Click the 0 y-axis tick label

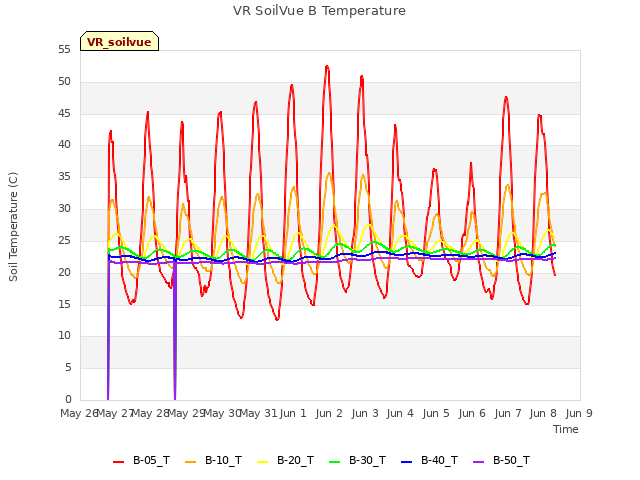[68, 399]
